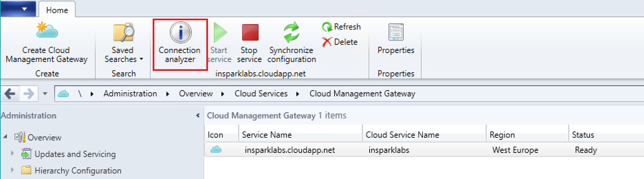Click Cloud Services in the breadcrumb
This screenshot has height=179, width=644.
[261, 94]
